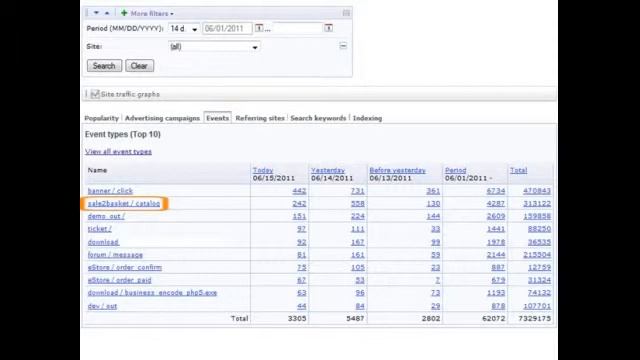Click period value 4287 for sale2basket
Screen dimensions: 640x360
496,203
